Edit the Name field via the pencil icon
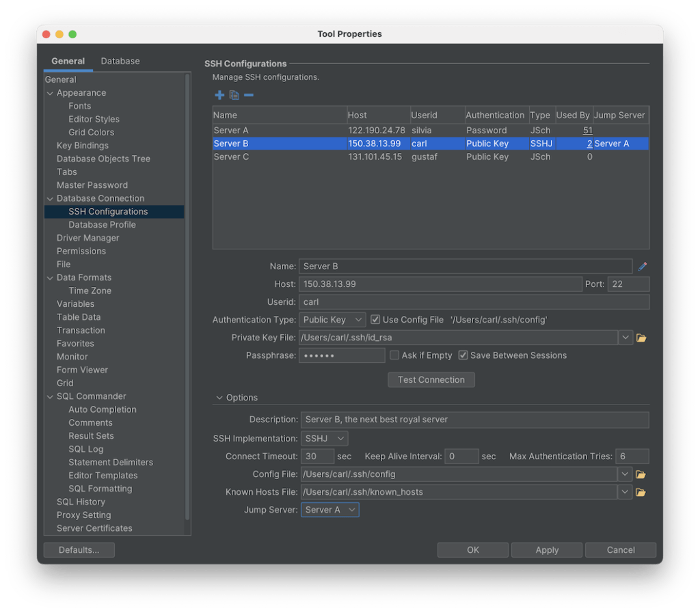700x613 pixels. tap(642, 267)
